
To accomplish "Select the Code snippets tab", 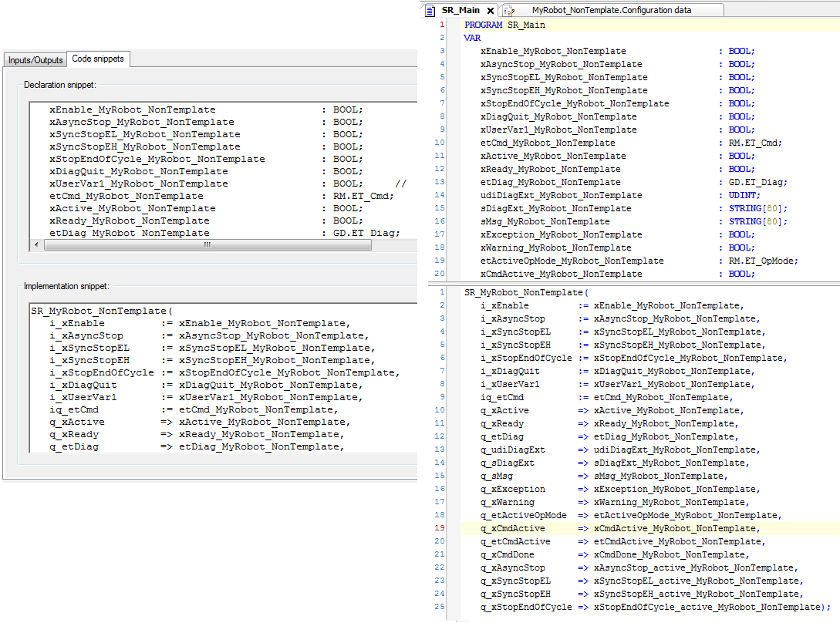I will click(98, 59).
